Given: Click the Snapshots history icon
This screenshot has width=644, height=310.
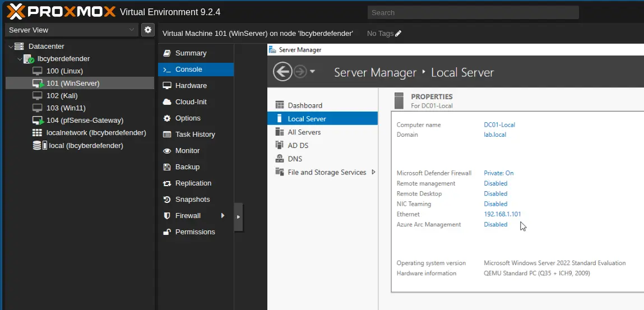Looking at the screenshot, I should pyautogui.click(x=167, y=200).
